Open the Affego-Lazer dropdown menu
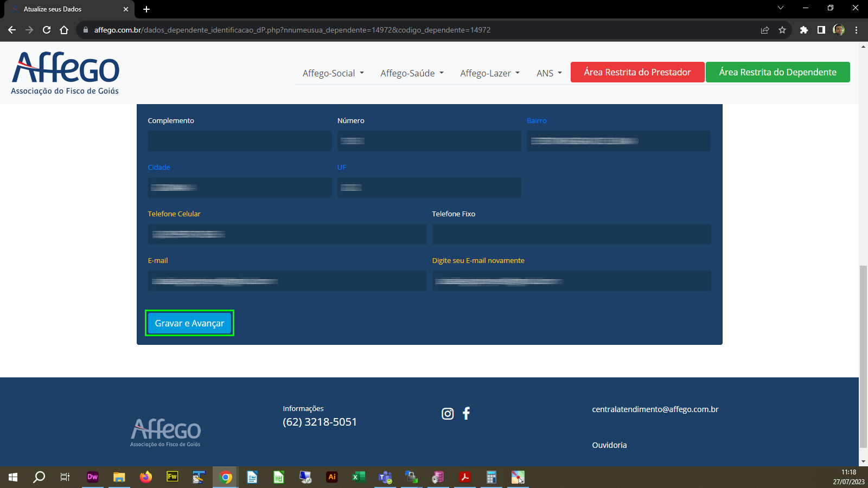 489,73
